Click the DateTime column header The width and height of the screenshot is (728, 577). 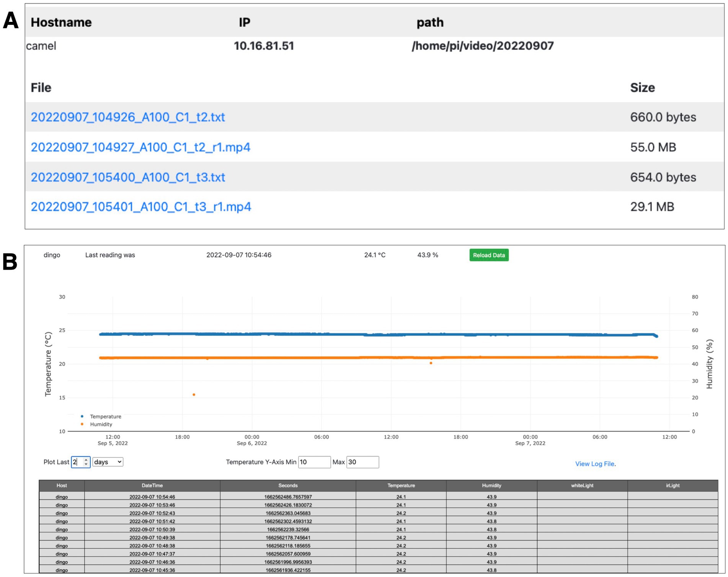tap(152, 486)
